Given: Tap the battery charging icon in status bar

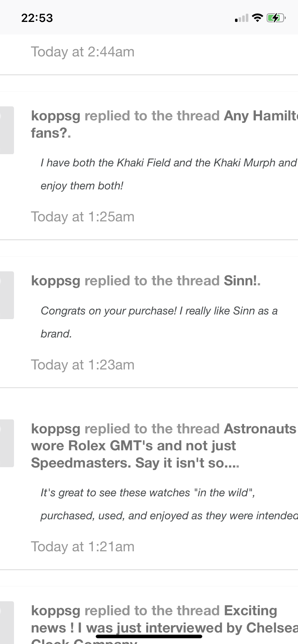Looking at the screenshot, I should (x=276, y=18).
